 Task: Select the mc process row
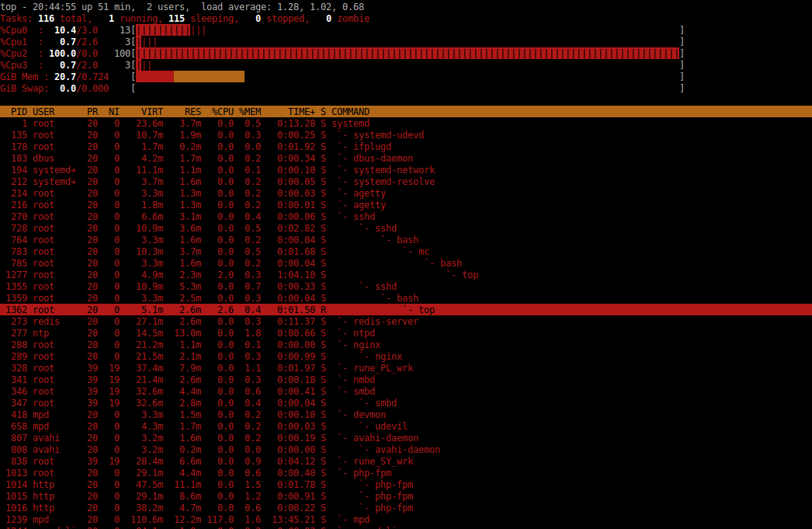click(x=406, y=252)
